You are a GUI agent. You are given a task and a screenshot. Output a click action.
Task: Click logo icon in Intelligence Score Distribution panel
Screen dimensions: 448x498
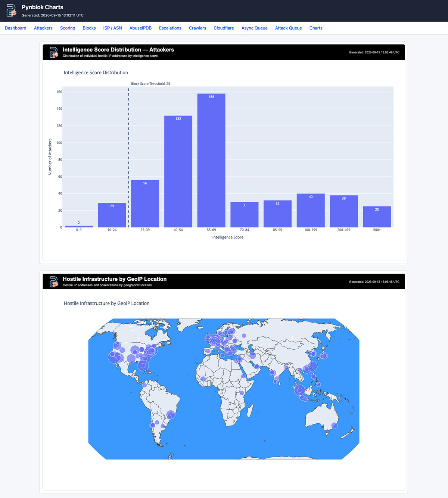click(x=54, y=52)
